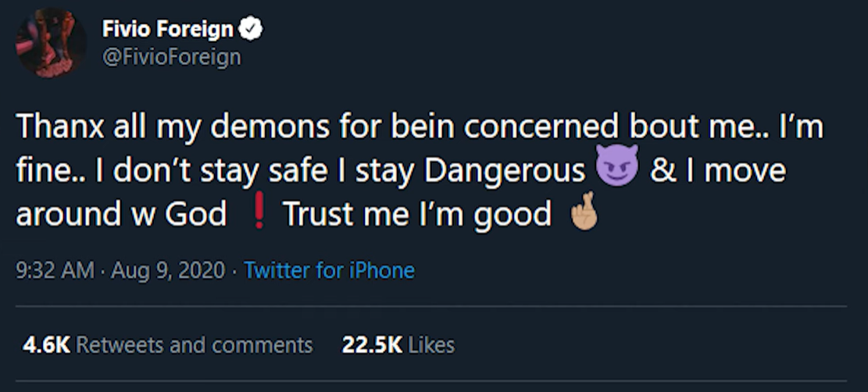This screenshot has height=392, width=868.
Task: Click the verified checkmark badge
Action: click(252, 30)
